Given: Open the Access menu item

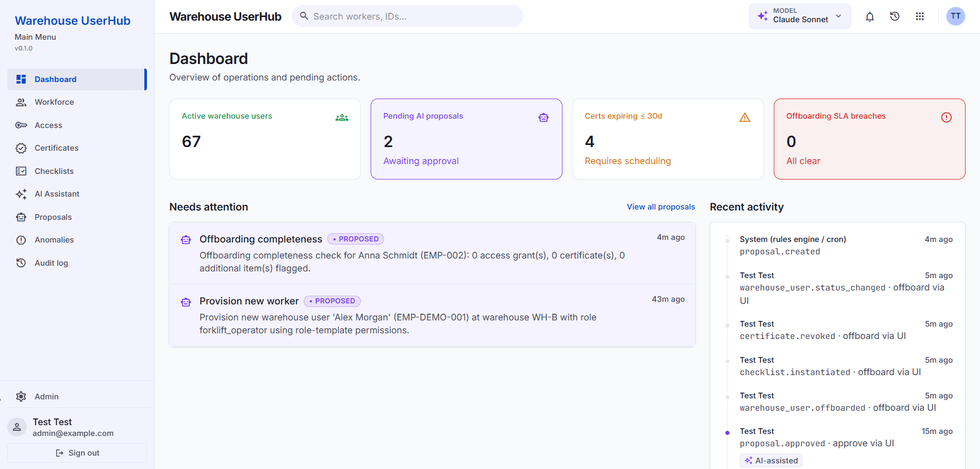Looking at the screenshot, I should pyautogui.click(x=77, y=125).
